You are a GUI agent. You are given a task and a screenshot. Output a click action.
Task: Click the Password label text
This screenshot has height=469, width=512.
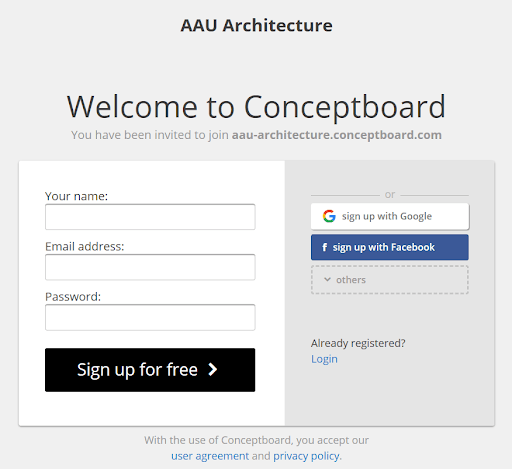[73, 296]
